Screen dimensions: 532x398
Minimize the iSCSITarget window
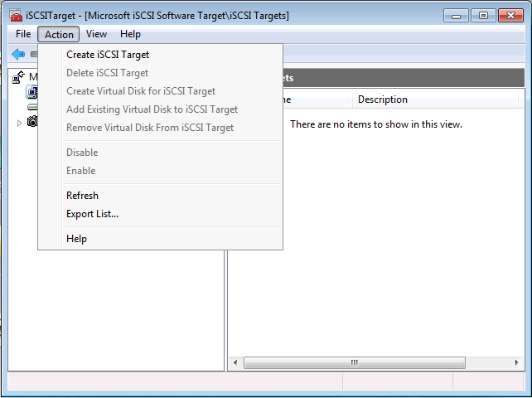[456, 16]
